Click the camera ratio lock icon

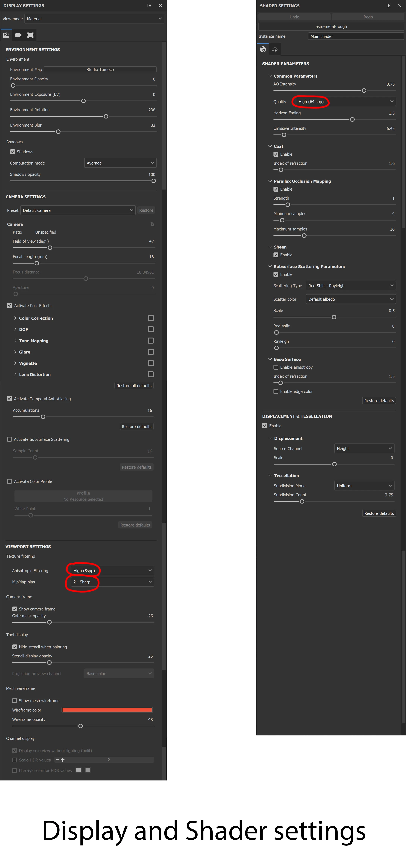[152, 224]
